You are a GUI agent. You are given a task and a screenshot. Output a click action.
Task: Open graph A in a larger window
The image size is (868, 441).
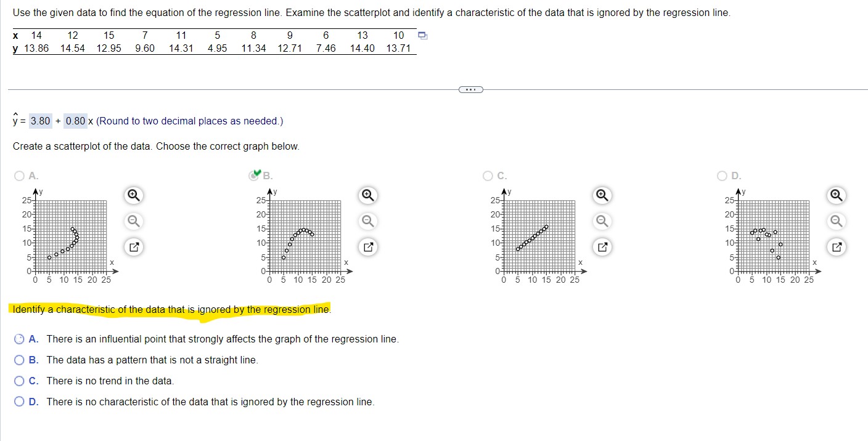coord(132,246)
